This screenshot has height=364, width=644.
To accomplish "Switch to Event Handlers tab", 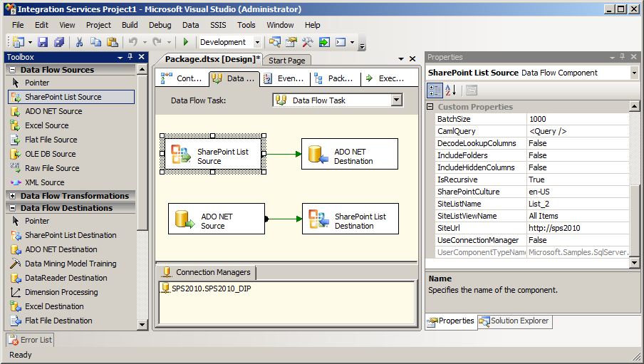I will click(x=284, y=78).
